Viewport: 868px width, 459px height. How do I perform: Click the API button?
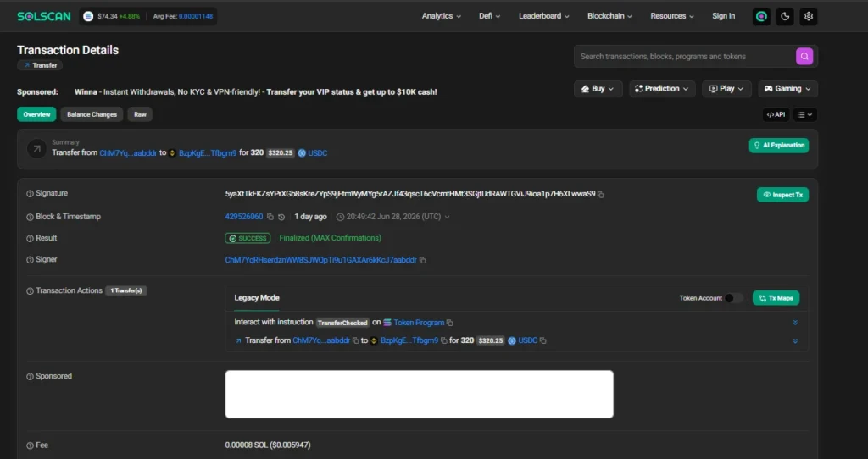776,114
